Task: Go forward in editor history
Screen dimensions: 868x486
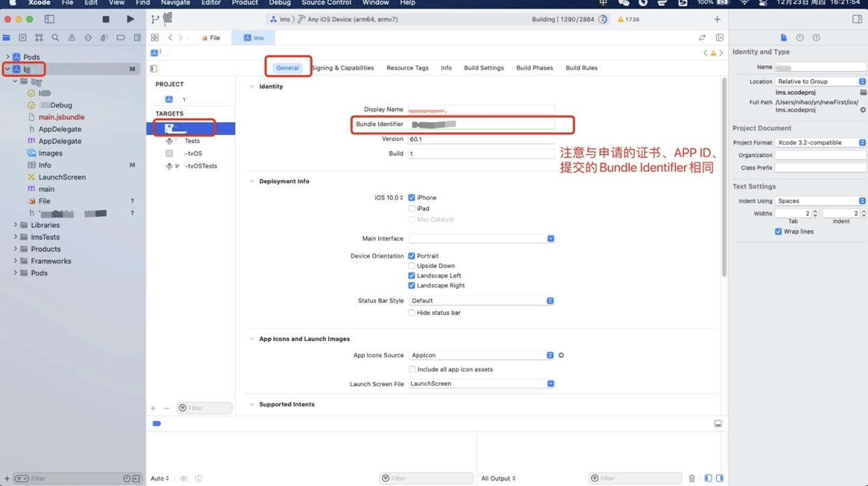Action: pyautogui.click(x=181, y=38)
